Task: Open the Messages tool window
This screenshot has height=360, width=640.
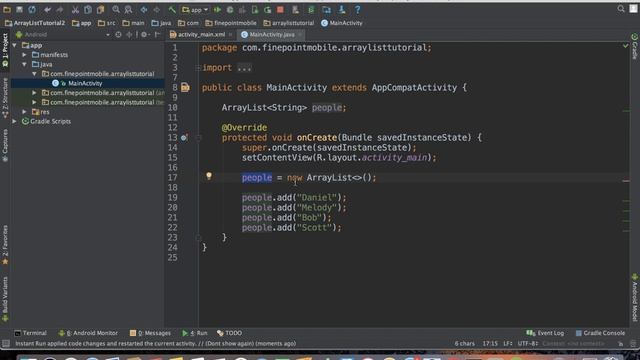Action: [150, 333]
